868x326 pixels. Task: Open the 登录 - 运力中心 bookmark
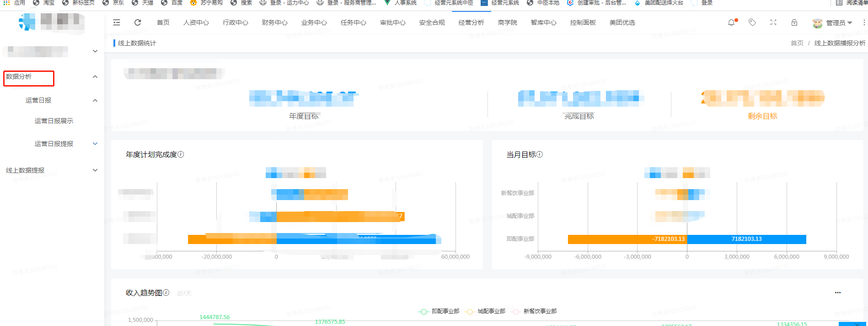coord(284,3)
